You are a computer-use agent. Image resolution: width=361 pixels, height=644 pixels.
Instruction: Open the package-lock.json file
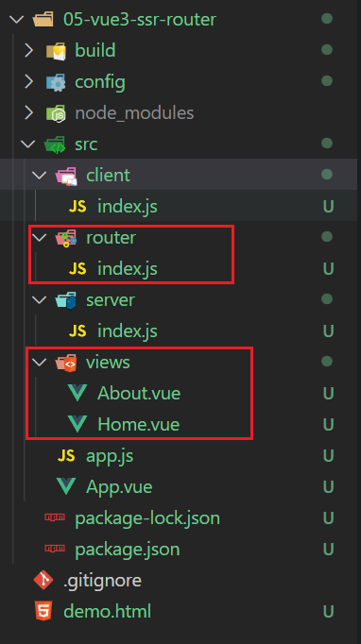pyautogui.click(x=147, y=518)
